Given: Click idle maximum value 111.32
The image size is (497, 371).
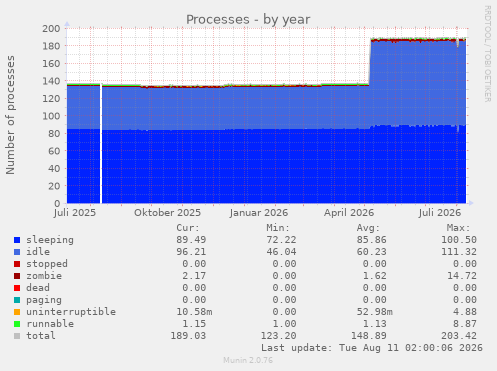Looking at the screenshot, I should point(459,252).
